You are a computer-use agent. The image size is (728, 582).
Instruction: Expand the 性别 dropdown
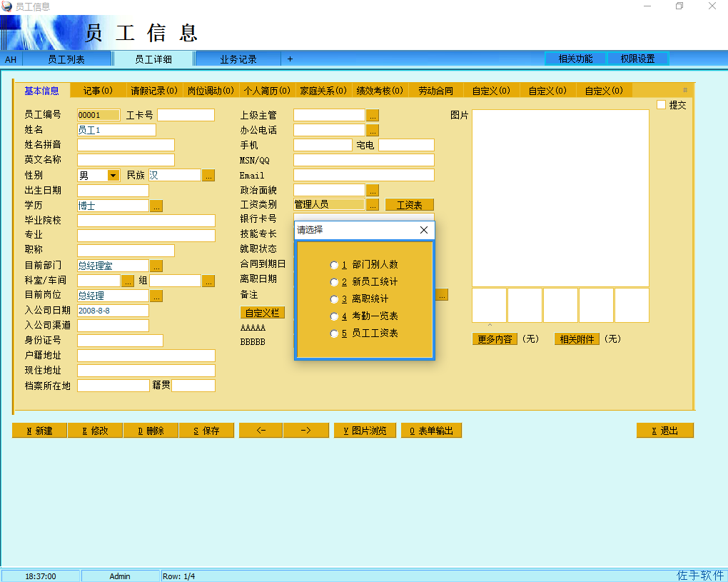(x=113, y=175)
